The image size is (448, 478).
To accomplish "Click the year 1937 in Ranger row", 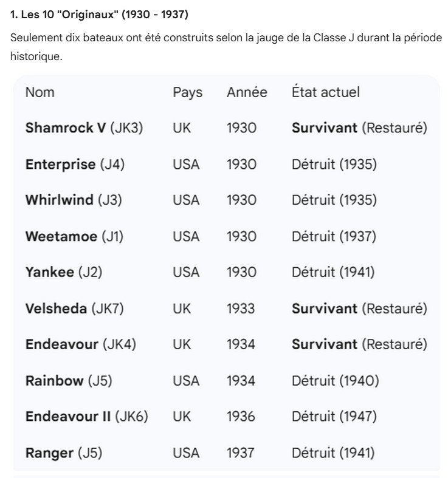I will (241, 453).
